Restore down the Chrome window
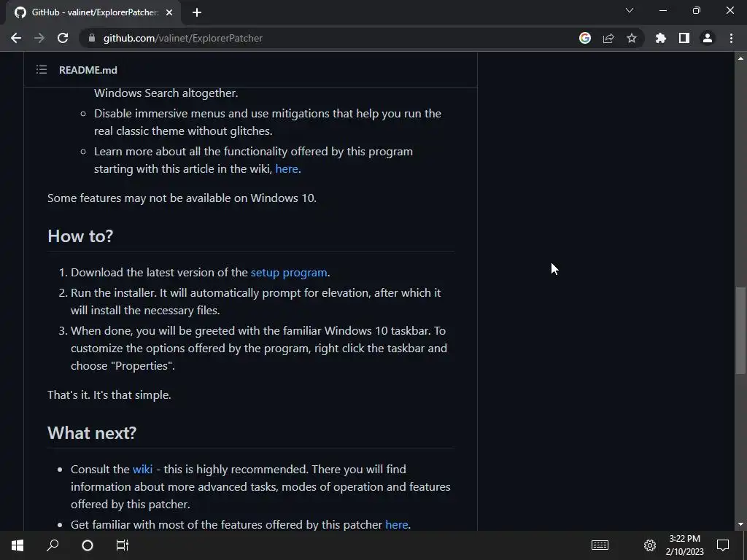The height and width of the screenshot is (560, 747). click(697, 10)
